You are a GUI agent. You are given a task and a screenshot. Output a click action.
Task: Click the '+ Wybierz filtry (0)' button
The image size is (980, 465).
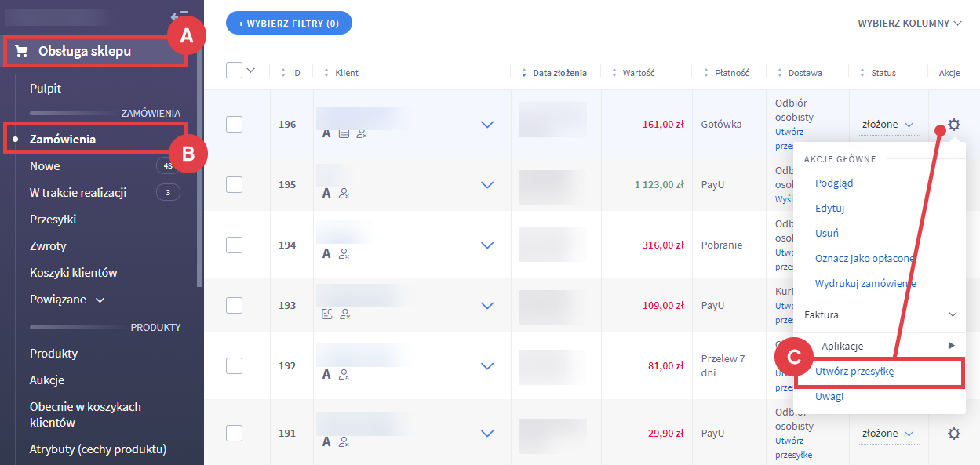pos(289,24)
